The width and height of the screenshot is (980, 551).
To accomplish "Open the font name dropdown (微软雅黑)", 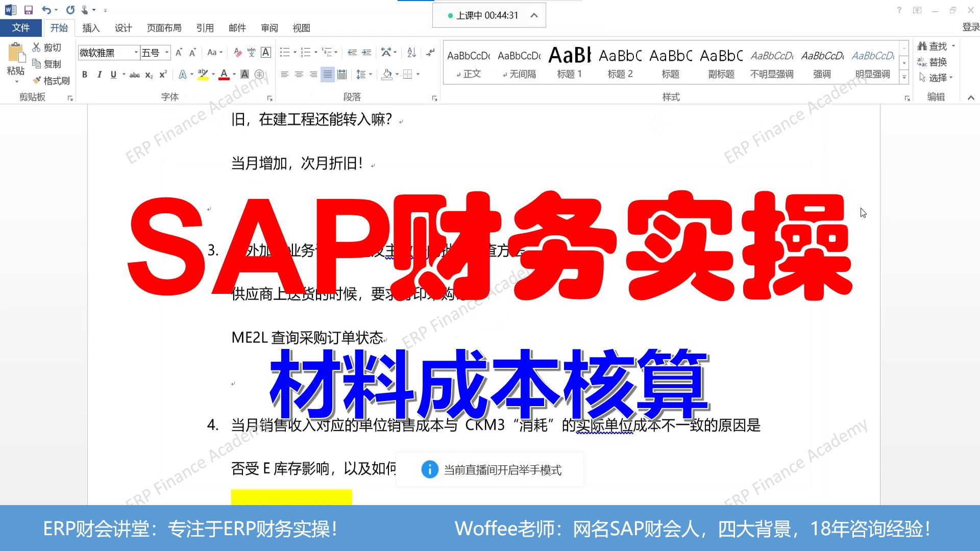I will tap(136, 53).
